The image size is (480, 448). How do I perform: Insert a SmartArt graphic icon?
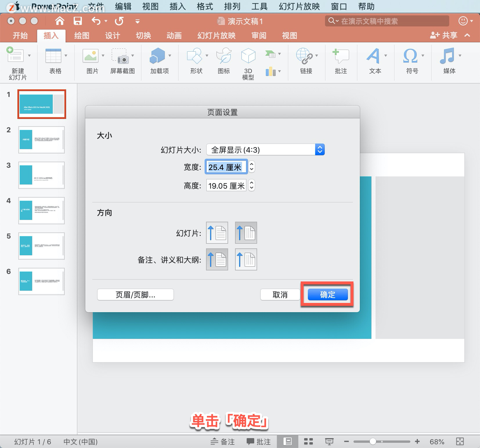[x=270, y=54]
